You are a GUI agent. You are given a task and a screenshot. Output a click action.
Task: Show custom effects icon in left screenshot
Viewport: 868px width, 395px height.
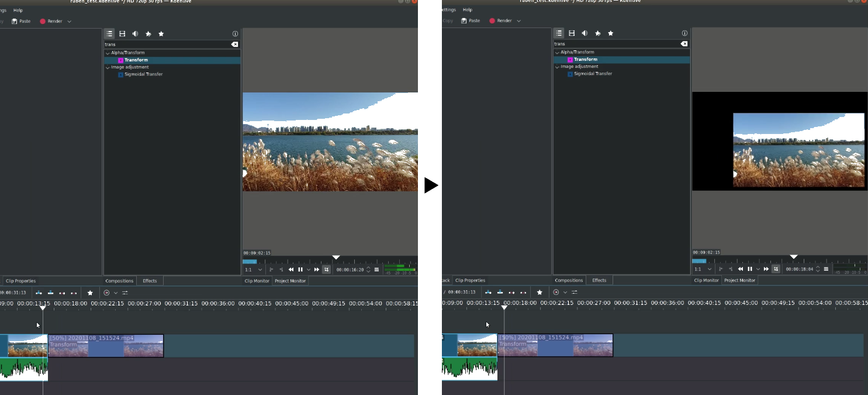(x=148, y=34)
